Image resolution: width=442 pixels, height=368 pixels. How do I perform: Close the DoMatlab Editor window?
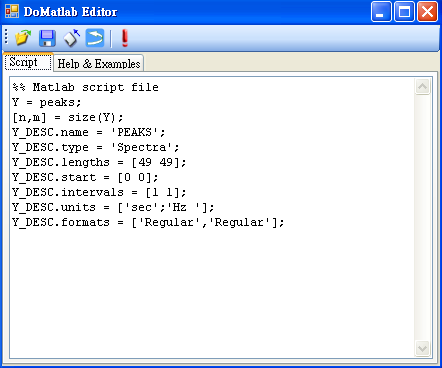(427, 12)
